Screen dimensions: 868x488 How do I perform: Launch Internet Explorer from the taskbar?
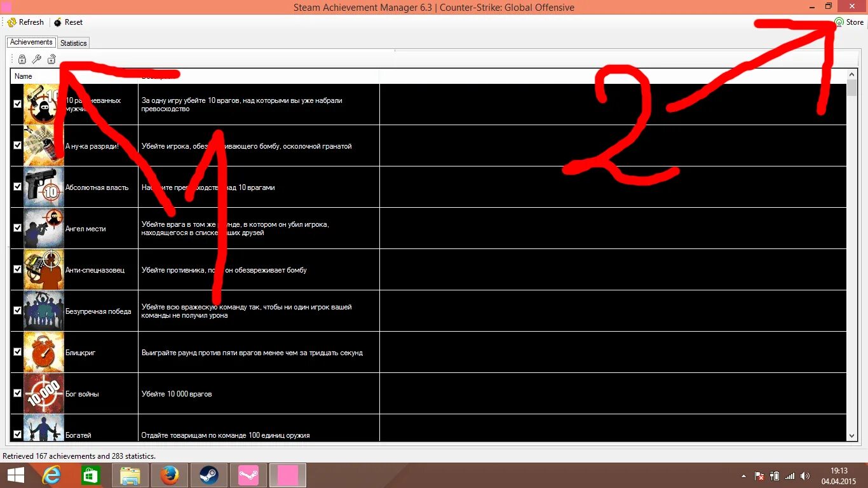(51, 475)
